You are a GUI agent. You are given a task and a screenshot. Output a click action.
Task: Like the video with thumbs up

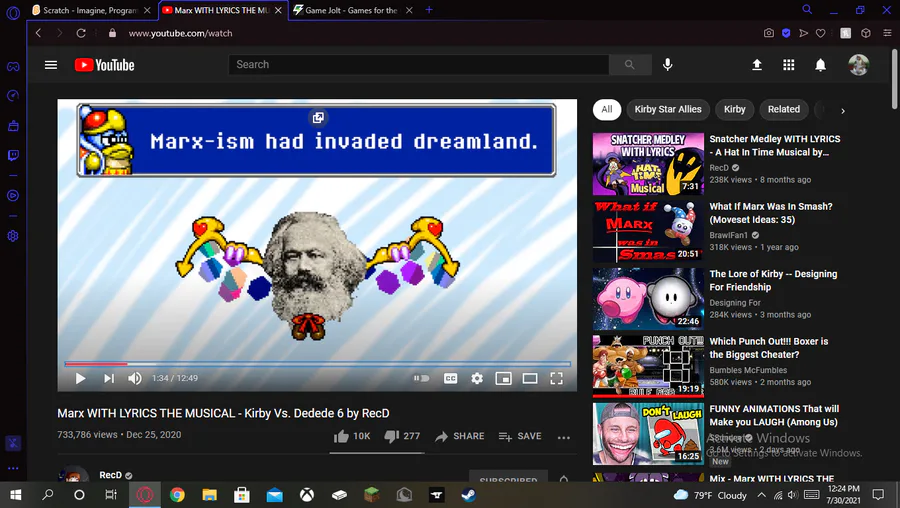tap(352, 436)
